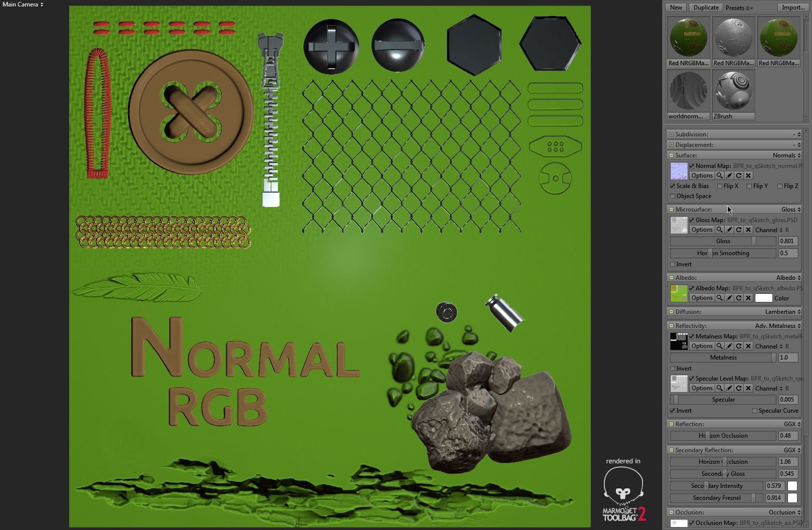Enable the Specular Curve checkbox

click(754, 410)
